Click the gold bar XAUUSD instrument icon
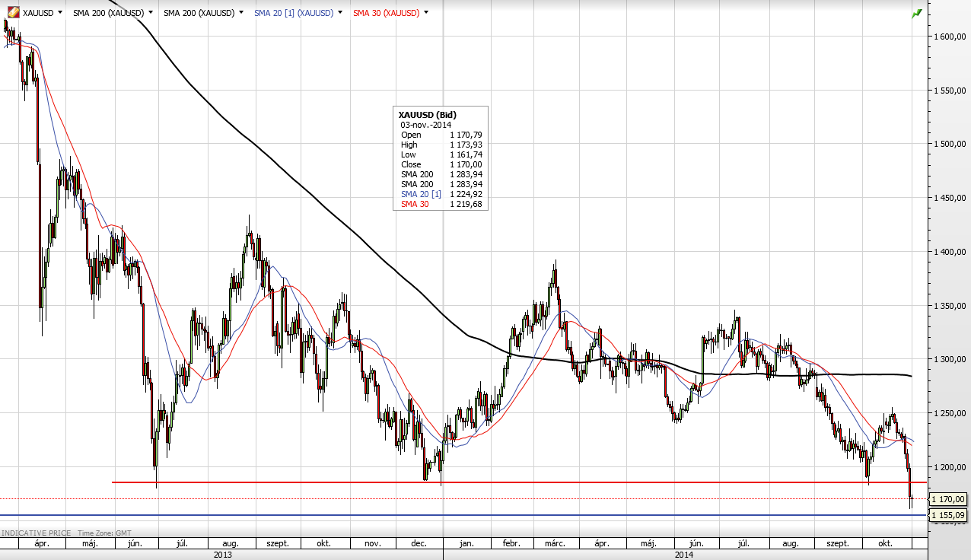The width and height of the screenshot is (971, 560). click(x=13, y=13)
